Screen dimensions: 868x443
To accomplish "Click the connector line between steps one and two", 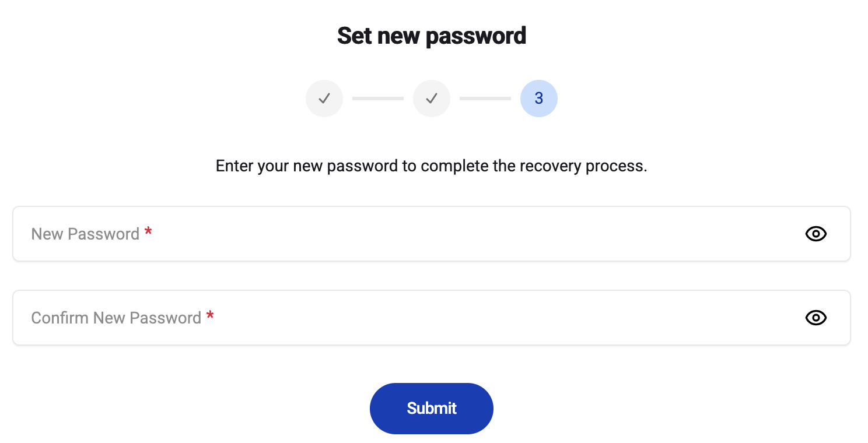I will point(377,99).
